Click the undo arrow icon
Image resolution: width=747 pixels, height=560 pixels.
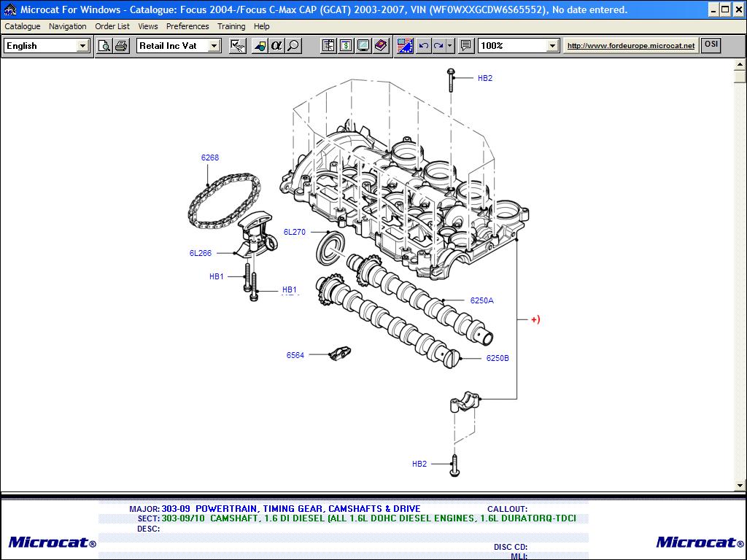click(423, 46)
